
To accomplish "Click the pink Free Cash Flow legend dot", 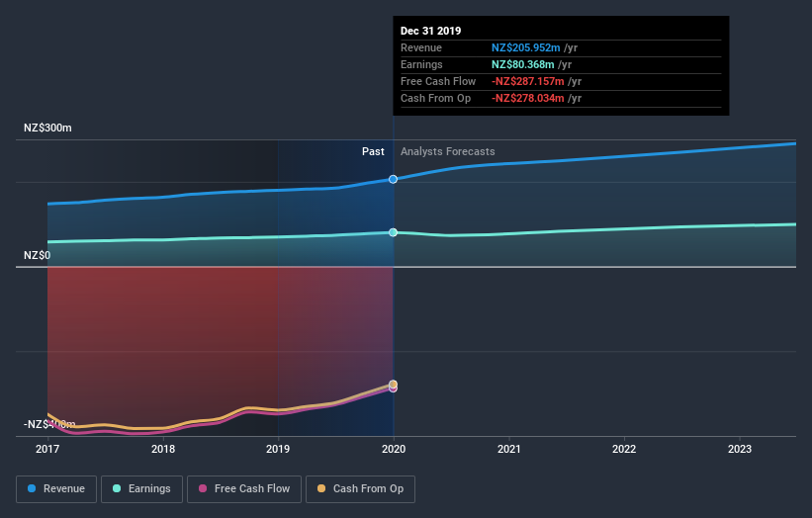I will pos(203,488).
